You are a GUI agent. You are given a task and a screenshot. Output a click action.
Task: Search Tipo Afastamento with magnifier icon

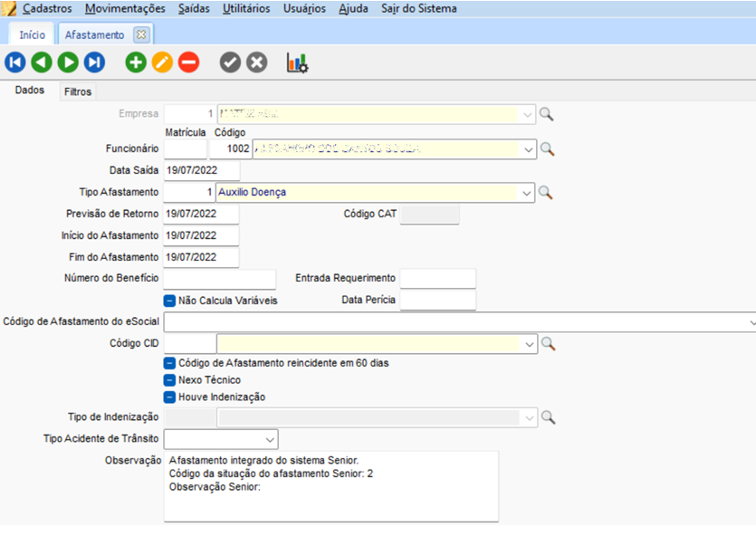[547, 193]
